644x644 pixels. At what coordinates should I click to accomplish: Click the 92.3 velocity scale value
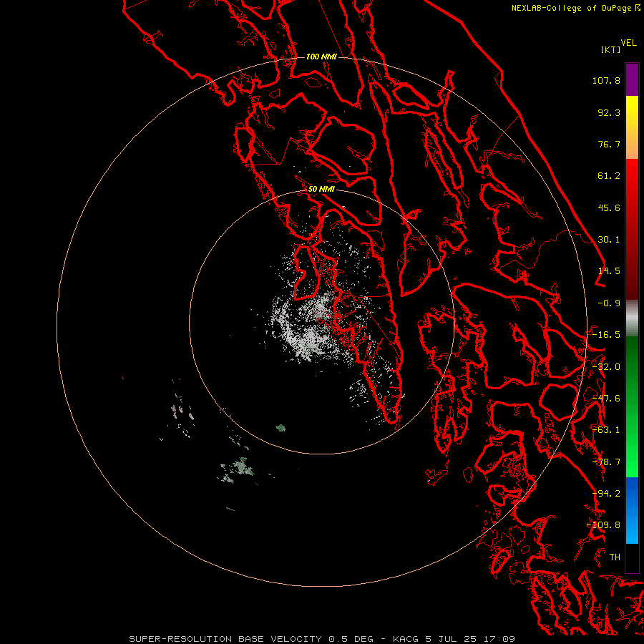click(x=609, y=112)
